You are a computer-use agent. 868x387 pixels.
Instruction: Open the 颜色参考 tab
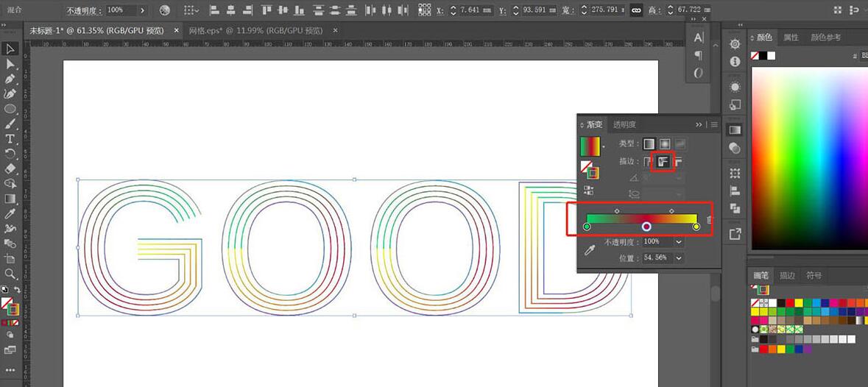point(826,37)
